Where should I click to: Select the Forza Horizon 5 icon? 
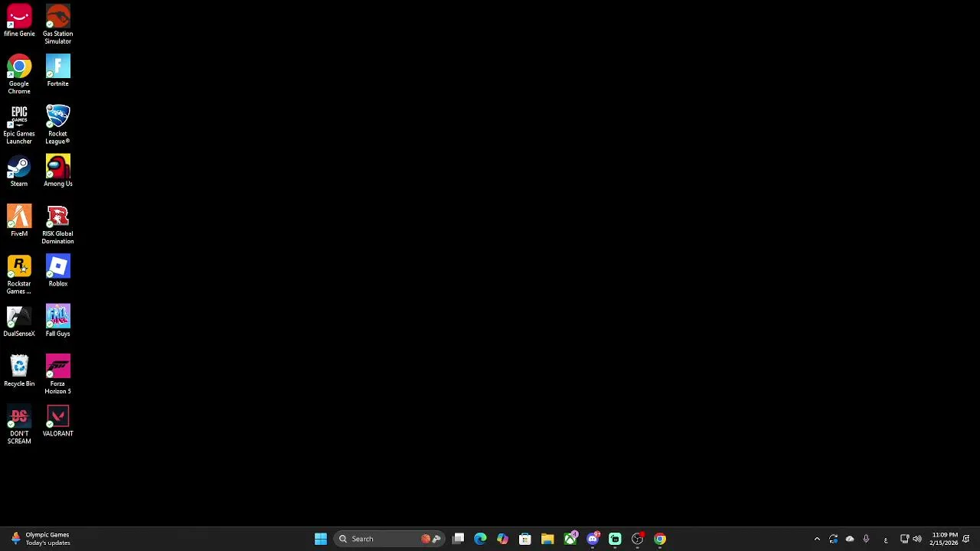tap(57, 374)
